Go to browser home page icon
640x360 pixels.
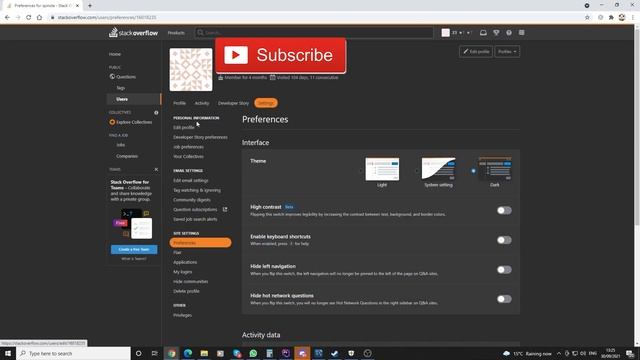coord(39,18)
